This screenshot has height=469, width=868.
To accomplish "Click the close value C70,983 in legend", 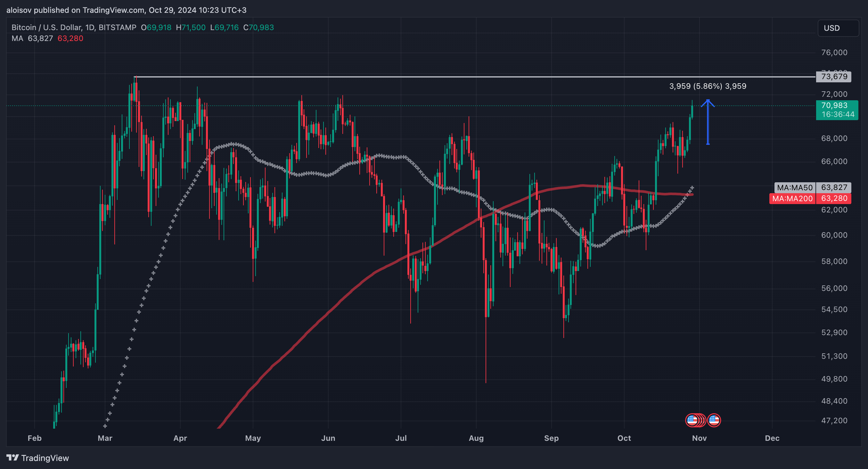I will (258, 27).
